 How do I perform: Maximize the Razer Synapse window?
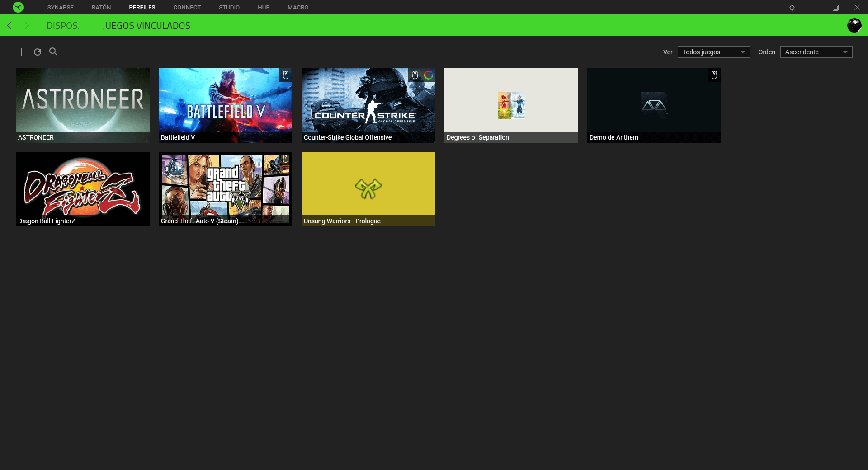pos(835,8)
